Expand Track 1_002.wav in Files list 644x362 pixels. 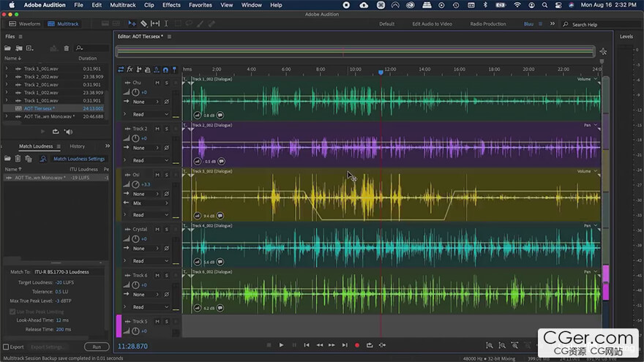[6, 92]
